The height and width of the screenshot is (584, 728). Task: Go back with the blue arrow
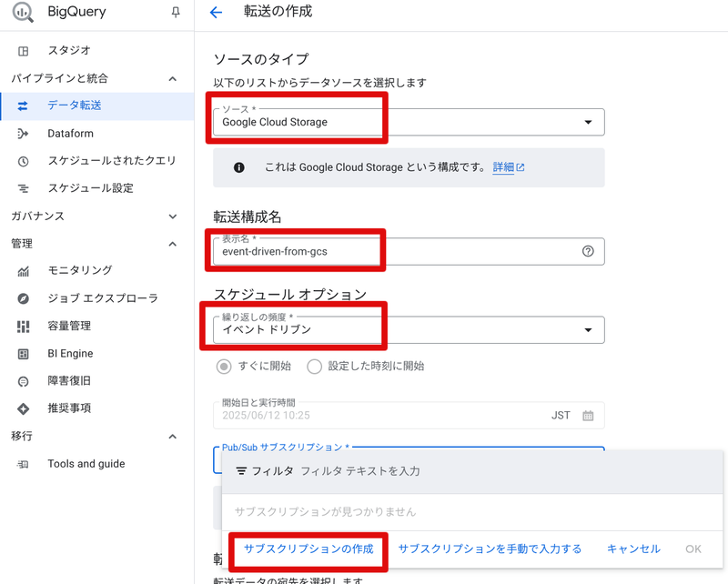(216, 12)
